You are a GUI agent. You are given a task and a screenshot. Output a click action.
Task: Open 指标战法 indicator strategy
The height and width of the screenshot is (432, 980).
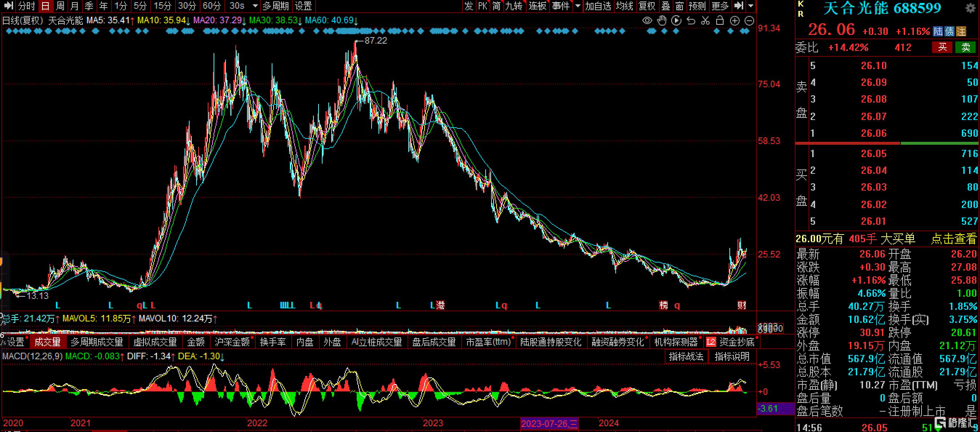point(686,357)
